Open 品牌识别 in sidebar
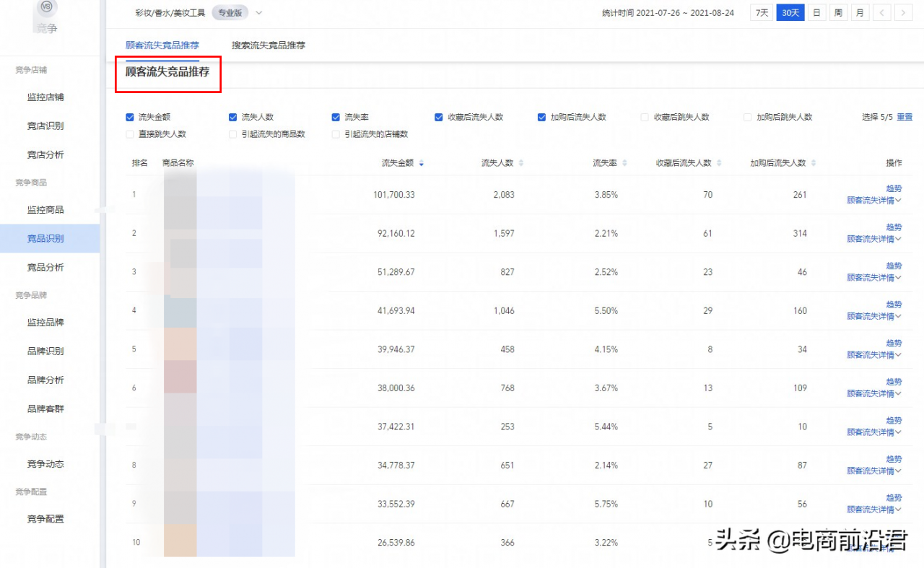The height and width of the screenshot is (568, 924). point(45,351)
